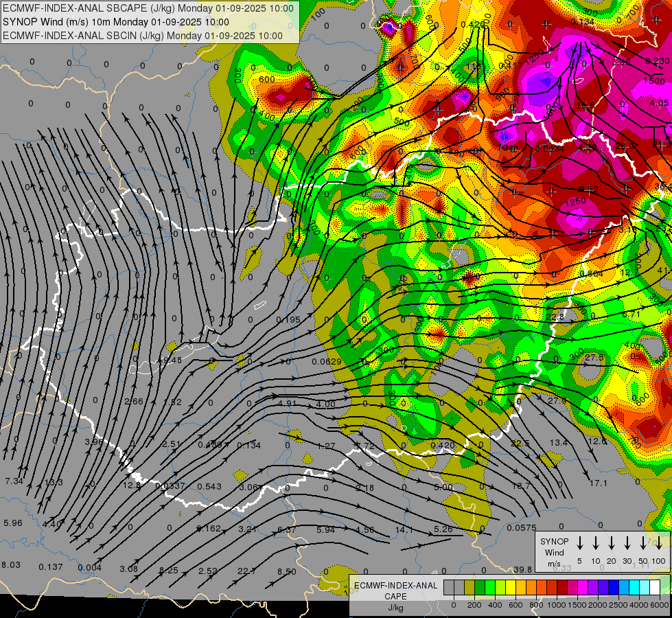
Task: Click the 22.8 value on the map
Action: point(555,317)
